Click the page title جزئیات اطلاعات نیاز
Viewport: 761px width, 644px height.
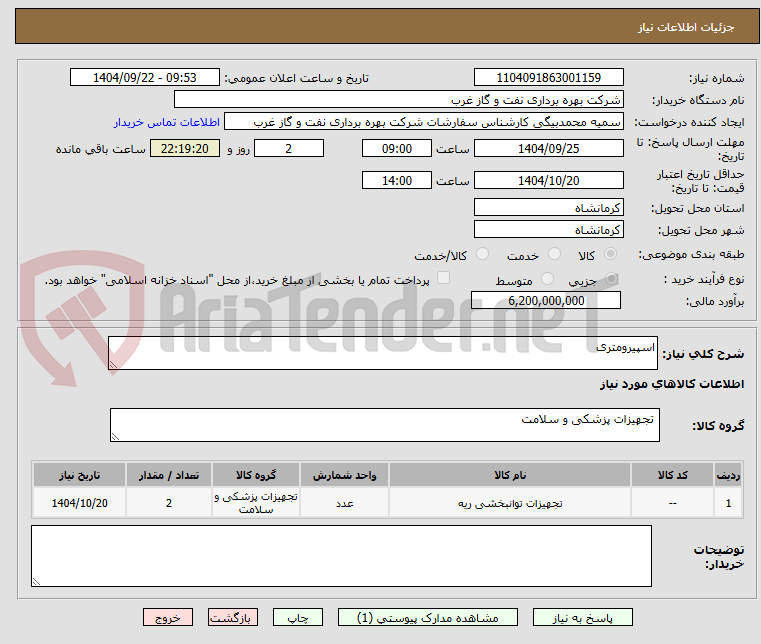point(685,27)
